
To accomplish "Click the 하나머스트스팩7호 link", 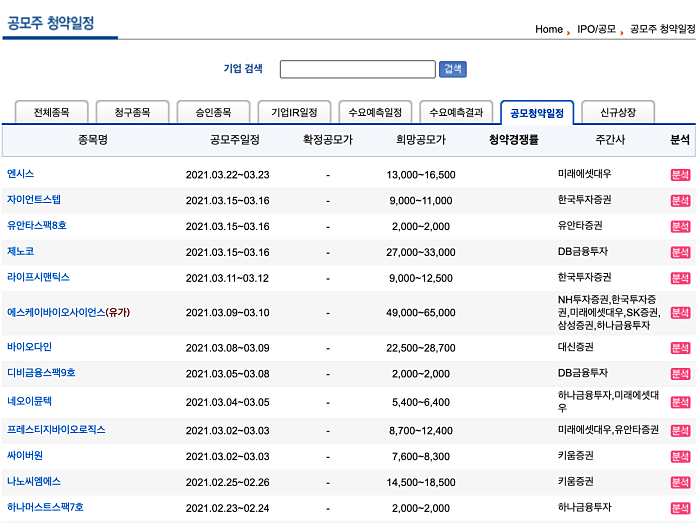I will [x=45, y=507].
